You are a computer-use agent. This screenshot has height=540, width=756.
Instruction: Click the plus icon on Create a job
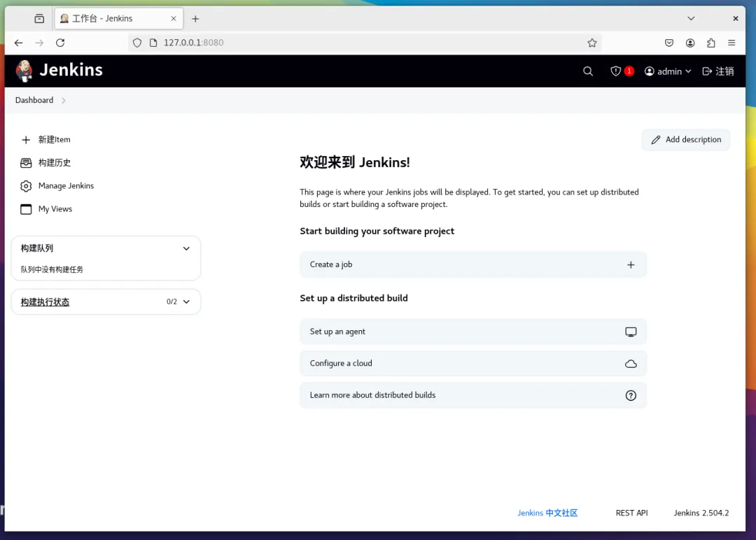631,264
